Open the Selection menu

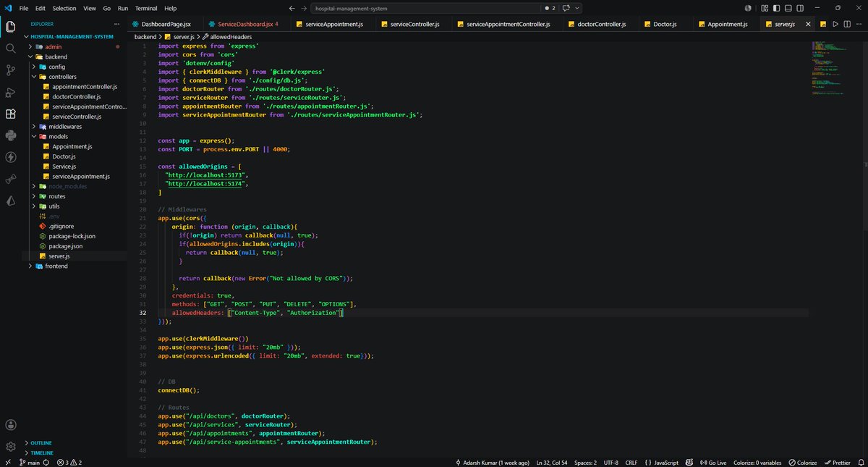pos(64,8)
